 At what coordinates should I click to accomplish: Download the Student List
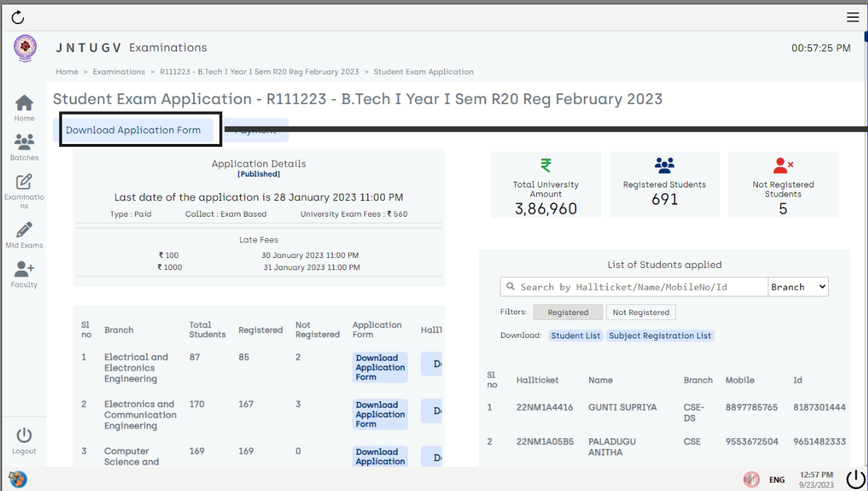pos(575,335)
